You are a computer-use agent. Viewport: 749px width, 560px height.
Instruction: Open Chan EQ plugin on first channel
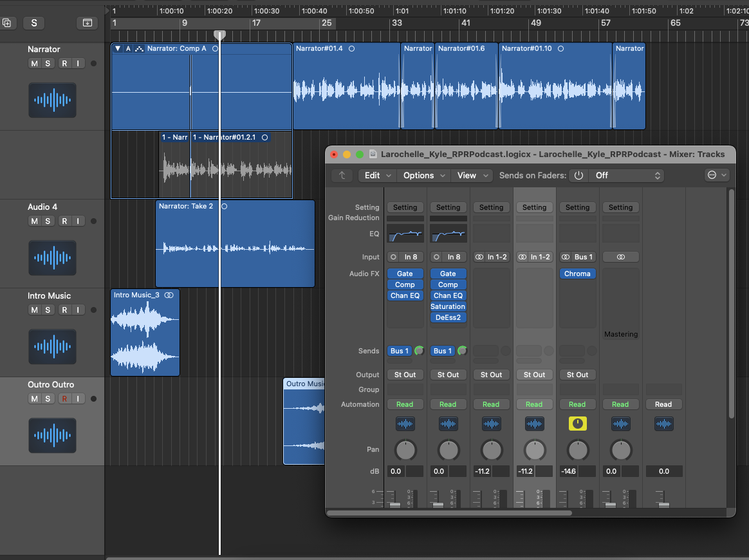tap(405, 295)
